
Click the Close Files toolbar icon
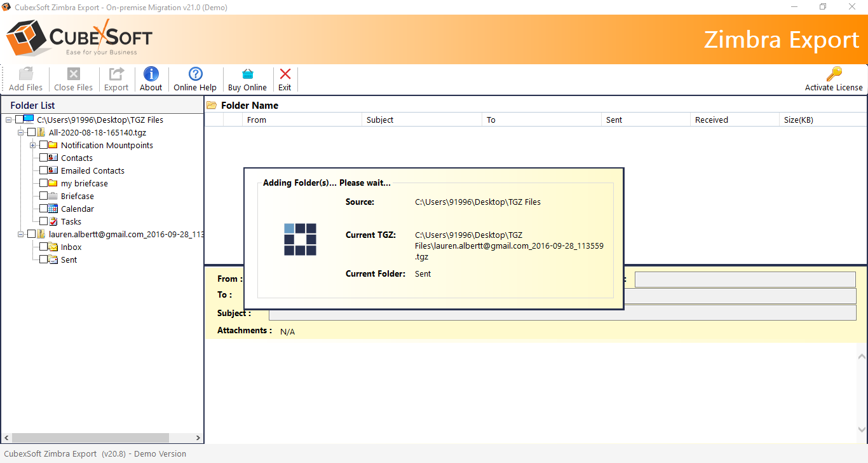pyautogui.click(x=73, y=79)
